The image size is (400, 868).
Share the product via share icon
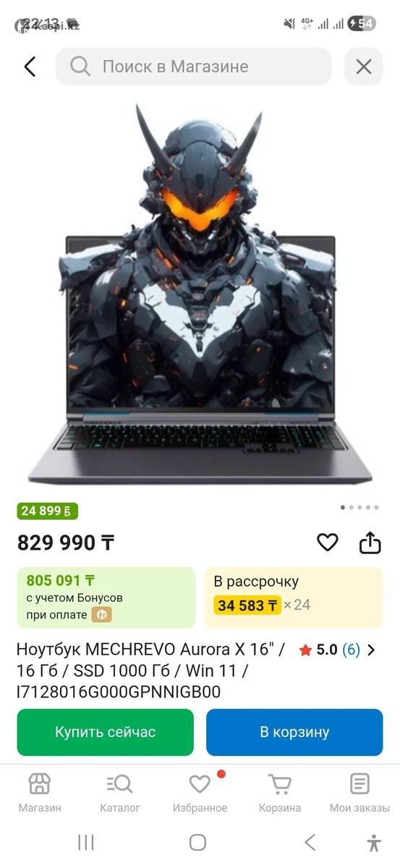(x=370, y=542)
